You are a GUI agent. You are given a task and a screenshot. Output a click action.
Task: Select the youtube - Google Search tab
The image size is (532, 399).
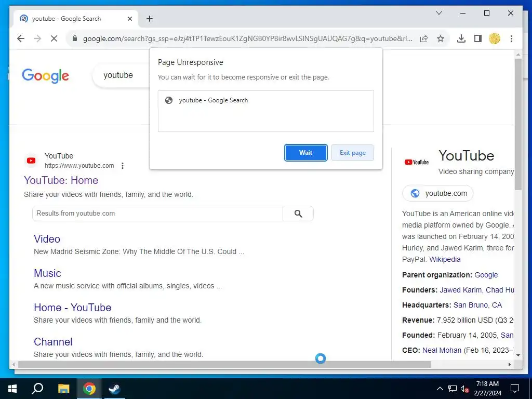pos(75,19)
